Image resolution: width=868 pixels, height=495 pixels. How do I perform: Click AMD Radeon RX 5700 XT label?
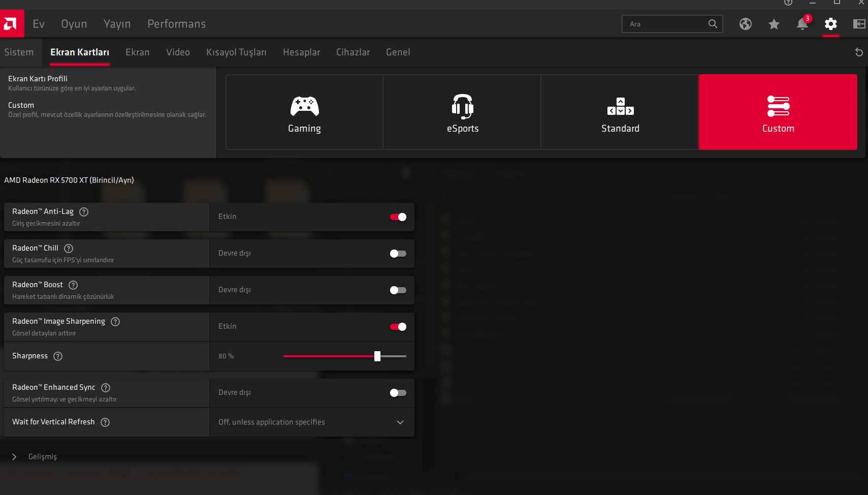point(69,180)
